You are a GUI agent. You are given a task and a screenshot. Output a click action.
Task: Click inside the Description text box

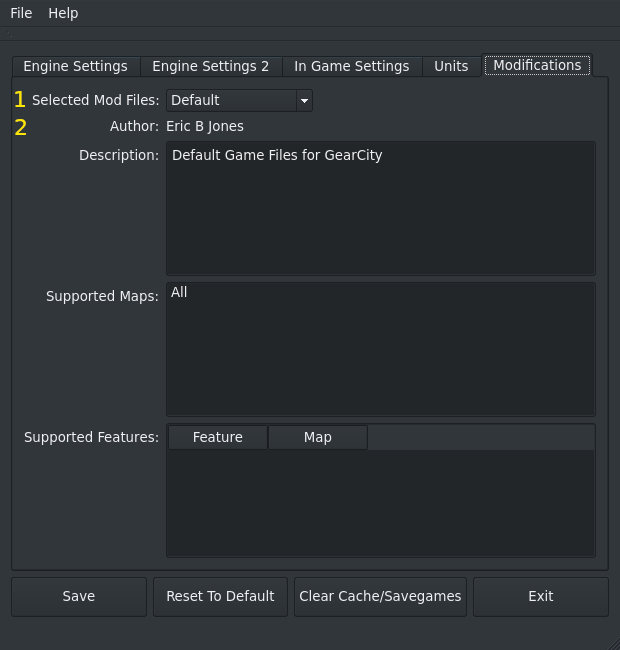pos(380,208)
